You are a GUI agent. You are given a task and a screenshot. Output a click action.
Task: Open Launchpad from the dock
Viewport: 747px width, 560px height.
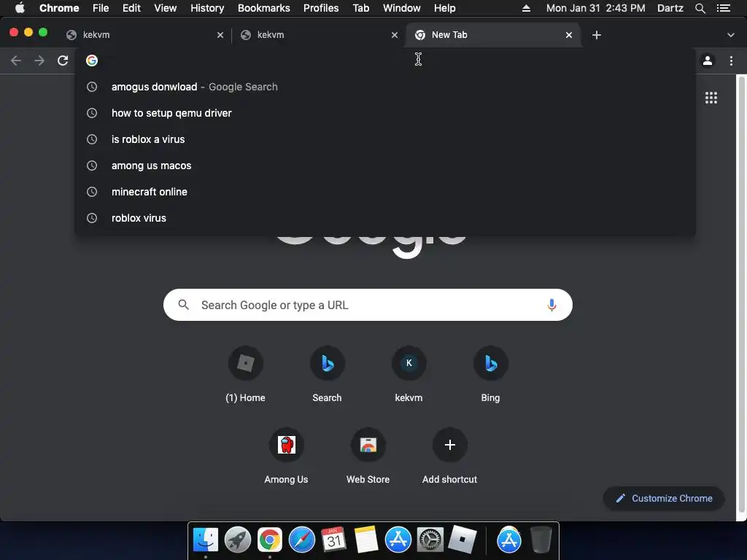[237, 540]
